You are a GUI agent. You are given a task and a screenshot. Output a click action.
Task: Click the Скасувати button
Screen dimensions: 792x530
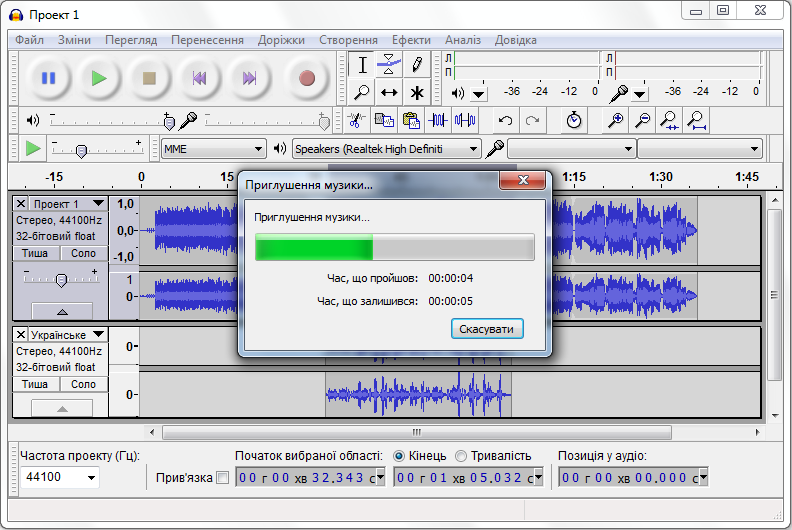[x=487, y=329]
